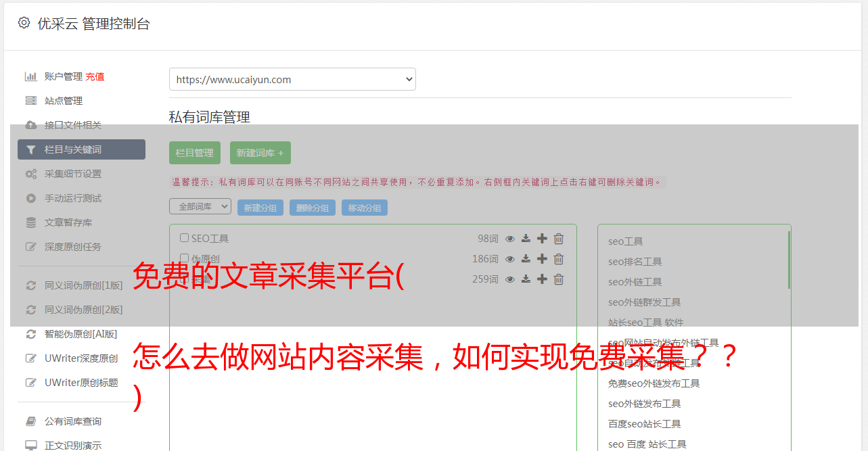868x451 pixels.
Task: Select keyword 百度seo站长工具
Action: tap(644, 424)
